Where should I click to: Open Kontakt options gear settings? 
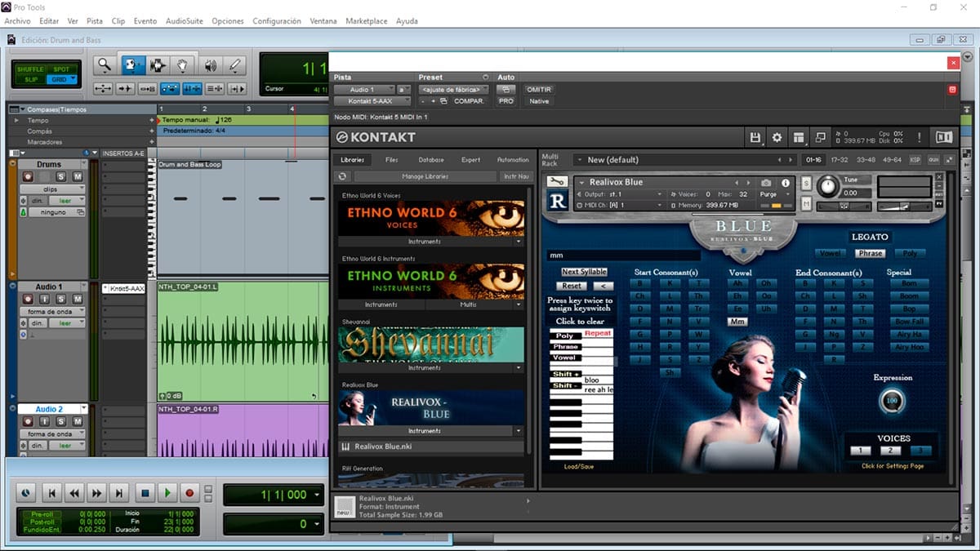[777, 137]
